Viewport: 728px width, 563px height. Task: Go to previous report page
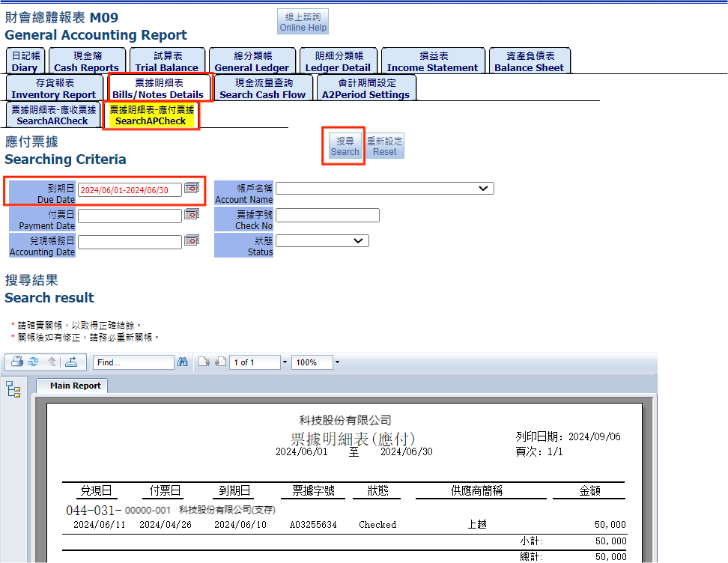point(220,362)
